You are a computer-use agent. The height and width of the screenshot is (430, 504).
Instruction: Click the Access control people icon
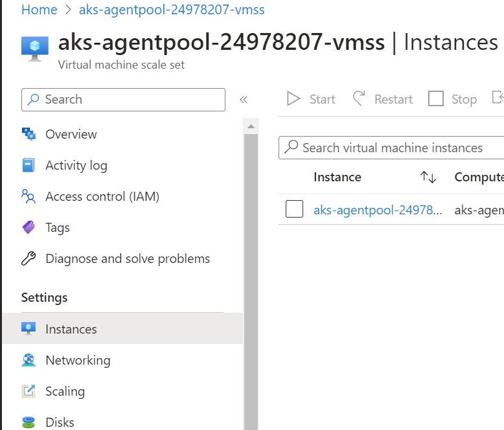[29, 196]
